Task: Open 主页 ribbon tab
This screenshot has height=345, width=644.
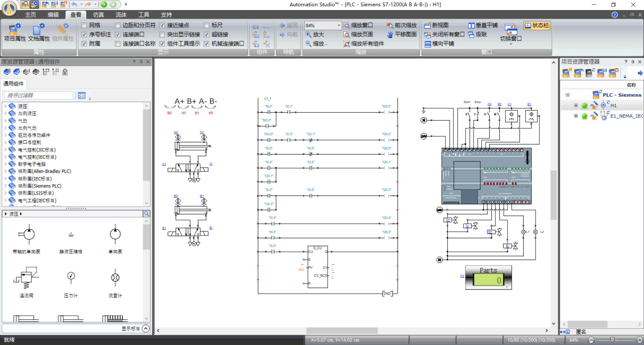Action: click(x=31, y=15)
